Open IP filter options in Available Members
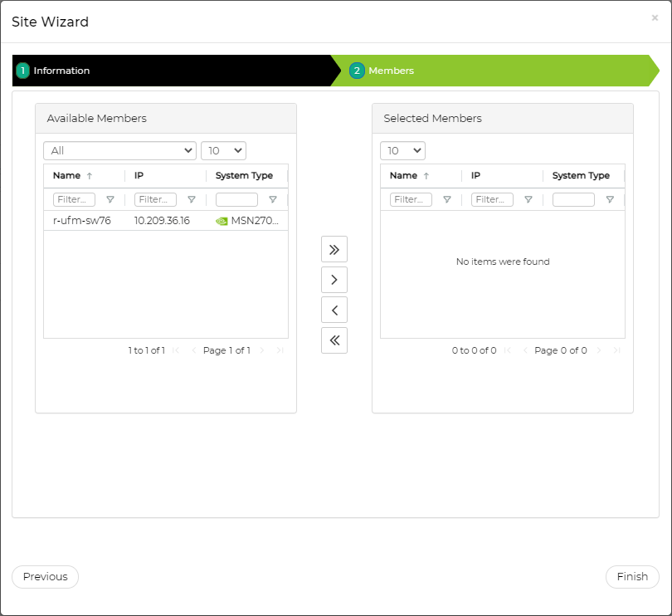This screenshot has height=616, width=672. pos(192,200)
